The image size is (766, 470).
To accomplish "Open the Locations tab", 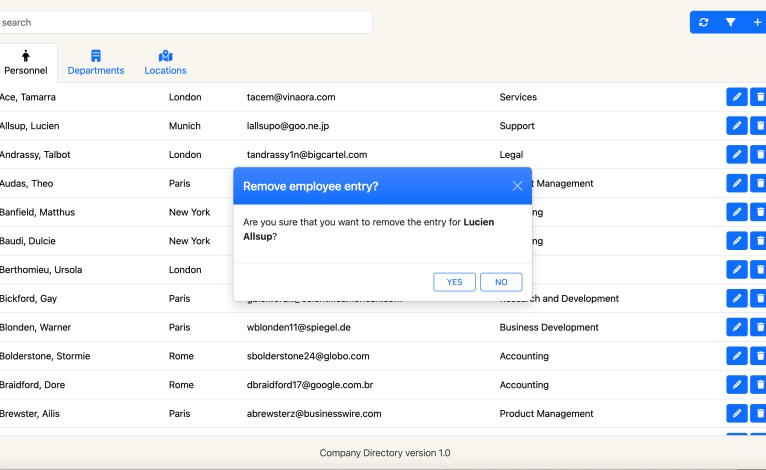I will click(165, 62).
